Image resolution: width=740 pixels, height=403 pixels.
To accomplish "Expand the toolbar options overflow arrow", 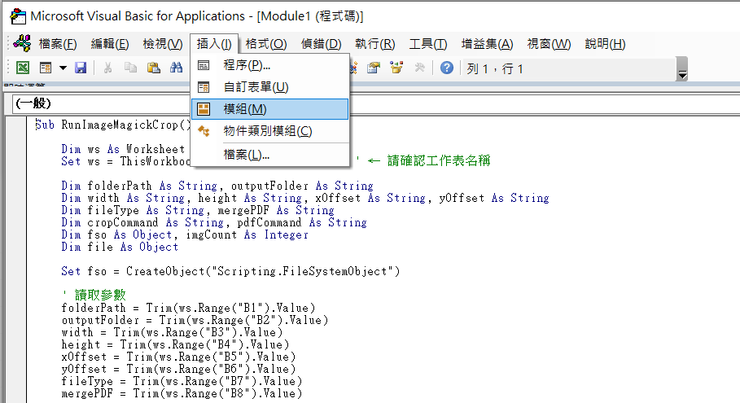I will pyautogui.click(x=682, y=72).
